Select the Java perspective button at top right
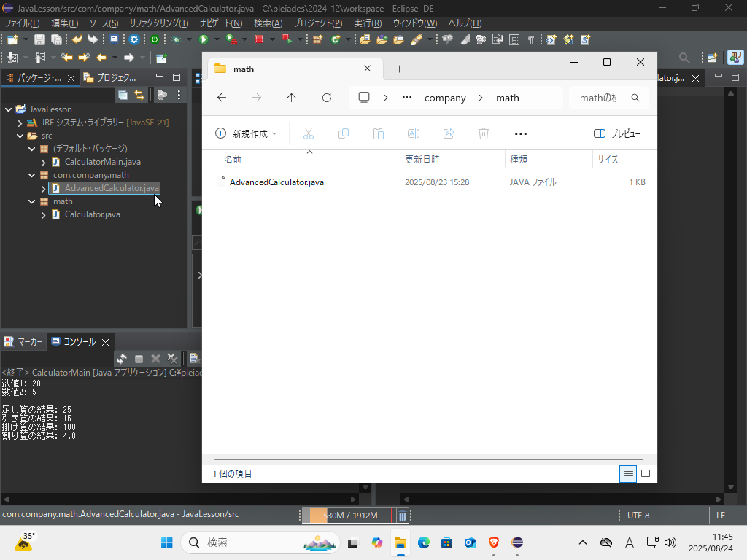The image size is (747, 560). 735,58
